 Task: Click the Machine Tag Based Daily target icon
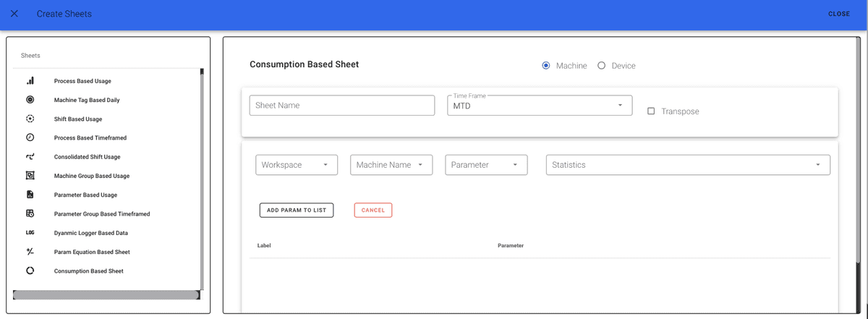point(30,100)
